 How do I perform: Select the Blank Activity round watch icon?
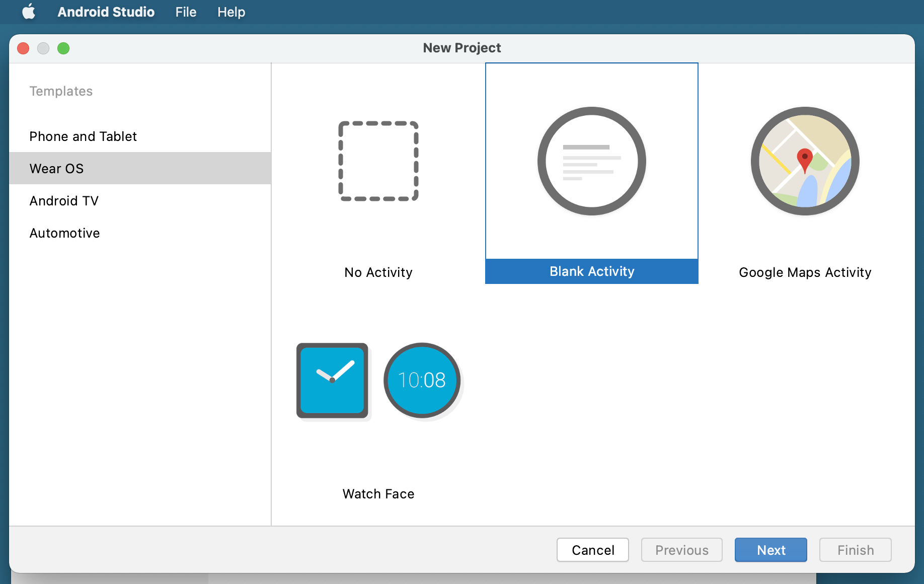(592, 161)
